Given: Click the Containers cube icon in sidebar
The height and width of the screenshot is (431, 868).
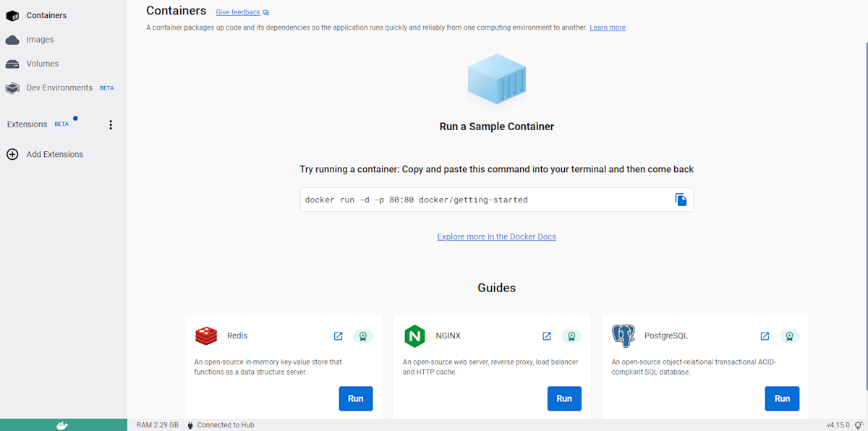Looking at the screenshot, I should tap(12, 15).
